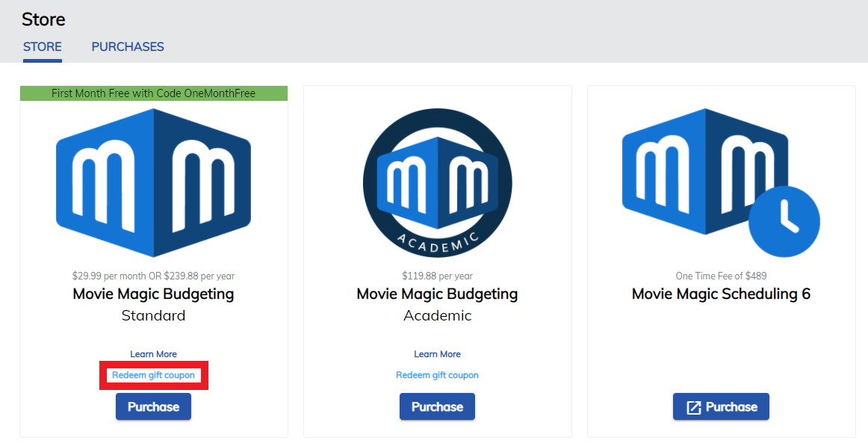Viewport: 868px width, 446px height.
Task: Click the blue clock badge on the Scheduling logo
Action: click(782, 221)
